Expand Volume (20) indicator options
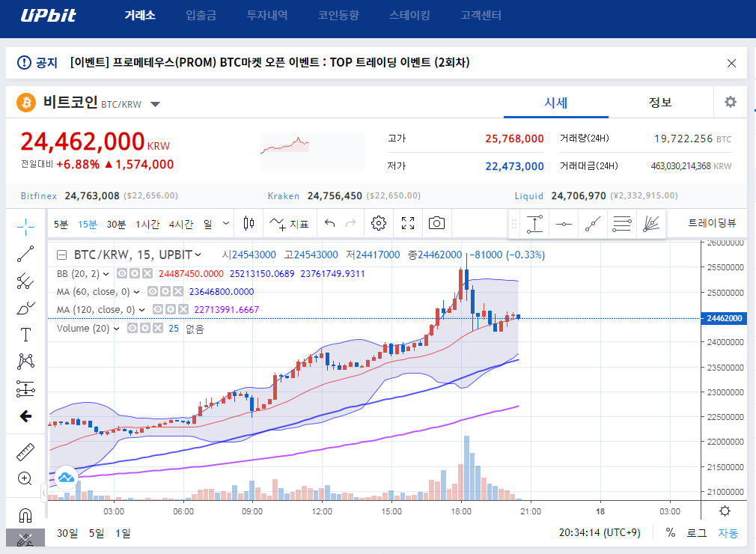The image size is (756, 554). [x=116, y=329]
